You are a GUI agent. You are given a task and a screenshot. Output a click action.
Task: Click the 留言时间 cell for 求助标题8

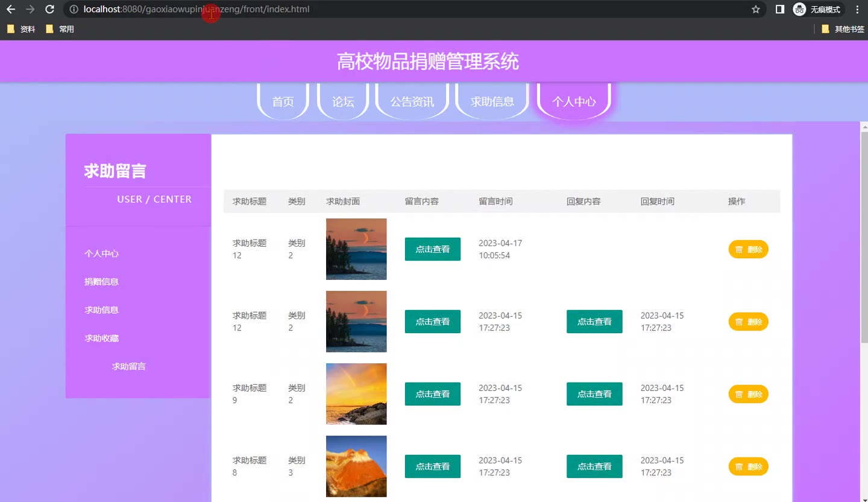[500, 466]
